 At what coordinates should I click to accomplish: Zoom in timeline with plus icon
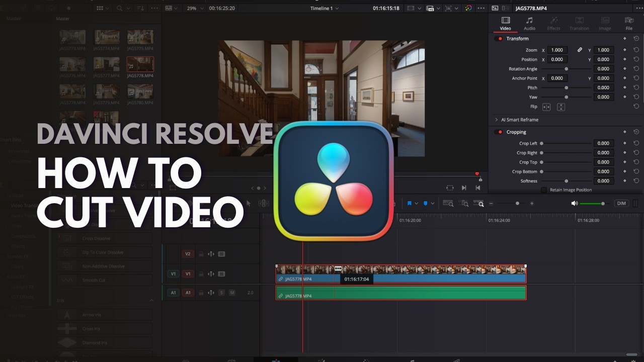click(x=532, y=203)
